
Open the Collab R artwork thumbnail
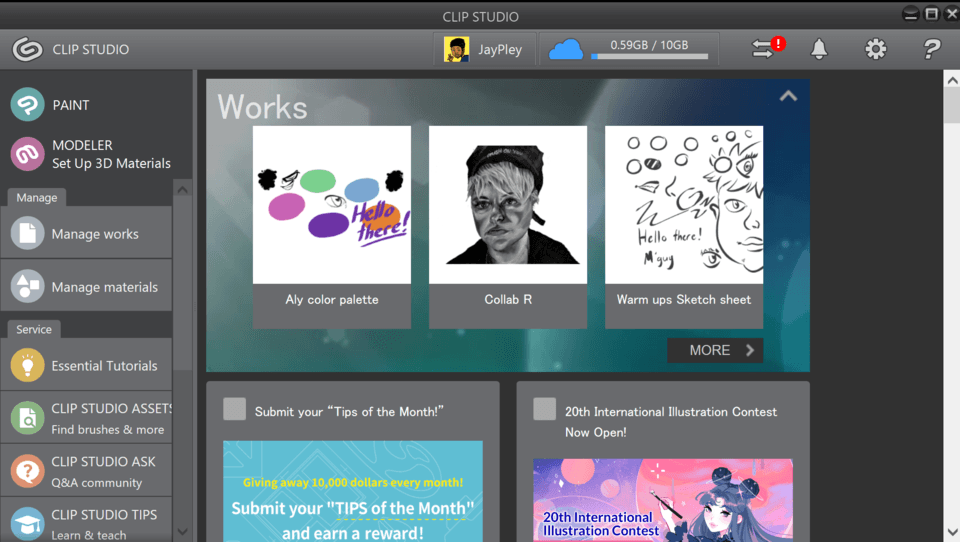coord(508,205)
